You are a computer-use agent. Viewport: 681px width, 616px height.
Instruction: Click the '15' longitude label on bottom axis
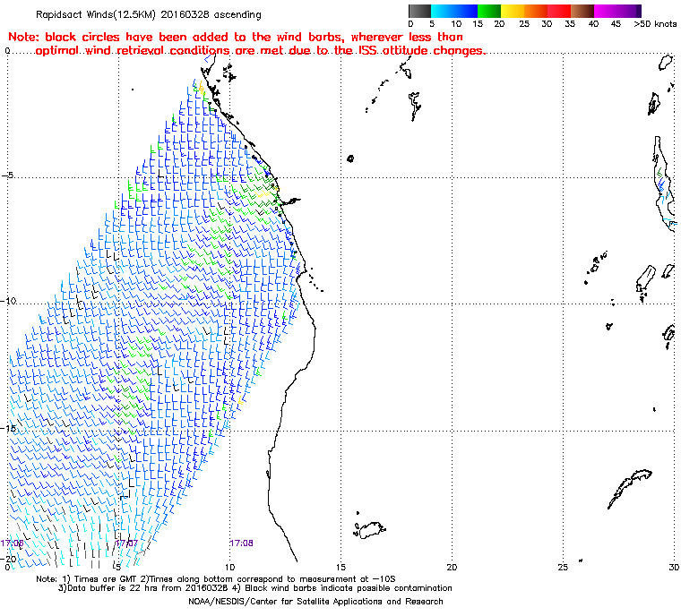340,567
